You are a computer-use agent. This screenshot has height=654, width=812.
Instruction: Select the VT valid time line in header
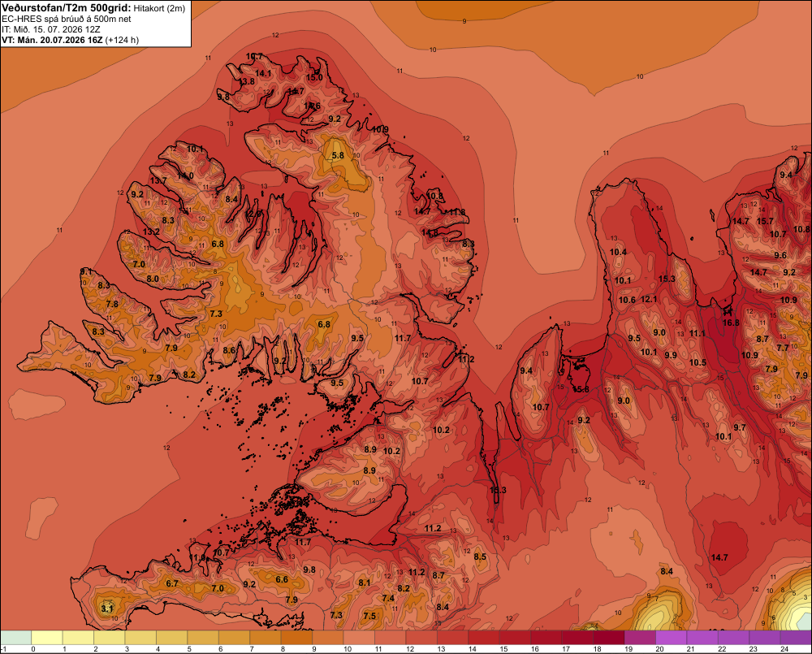[x=70, y=40]
